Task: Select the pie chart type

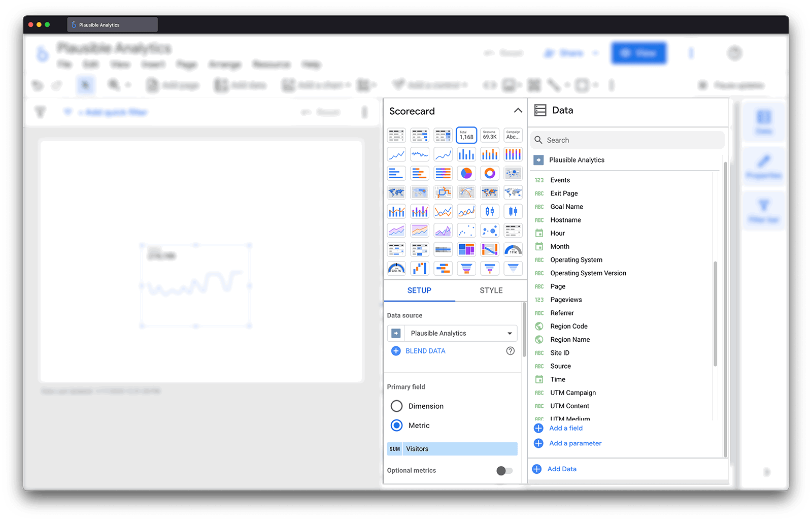Action: coord(466,173)
